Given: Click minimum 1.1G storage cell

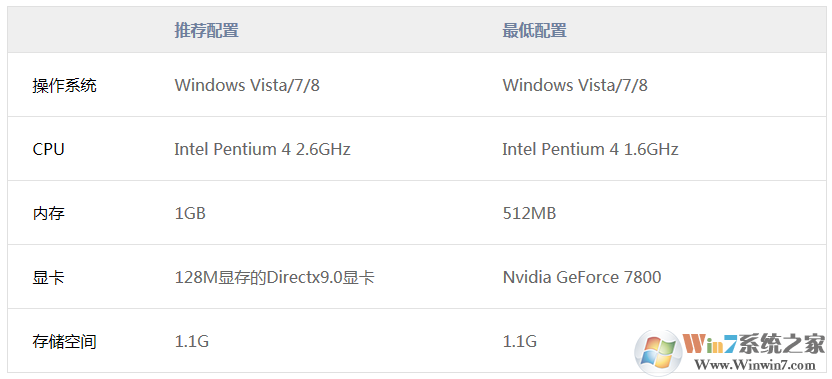Looking at the screenshot, I should point(519,341).
